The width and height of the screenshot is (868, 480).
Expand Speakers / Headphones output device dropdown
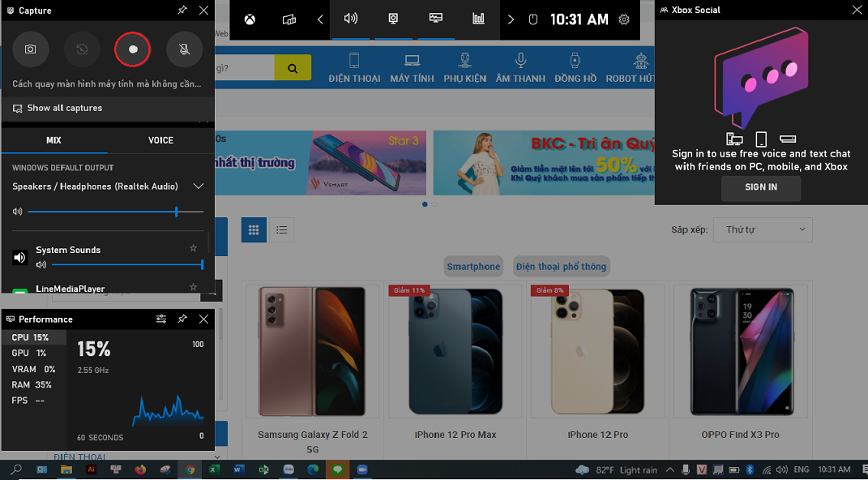pyautogui.click(x=199, y=186)
